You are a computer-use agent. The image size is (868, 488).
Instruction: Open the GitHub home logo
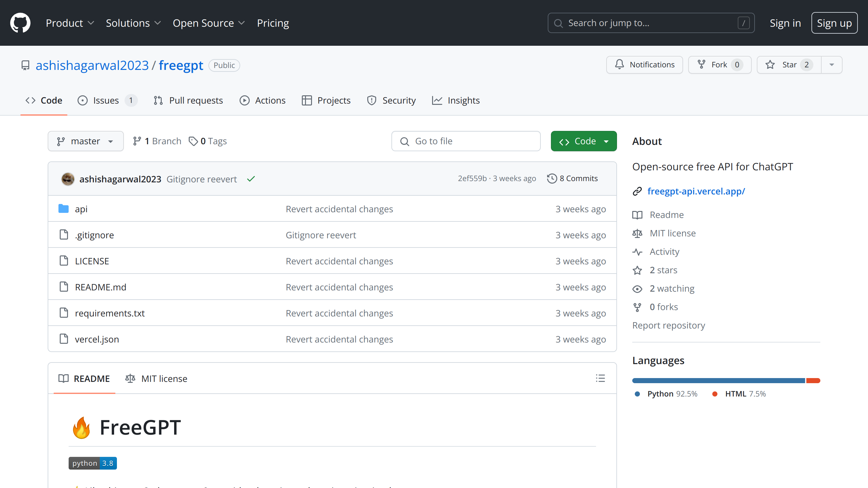pyautogui.click(x=20, y=23)
